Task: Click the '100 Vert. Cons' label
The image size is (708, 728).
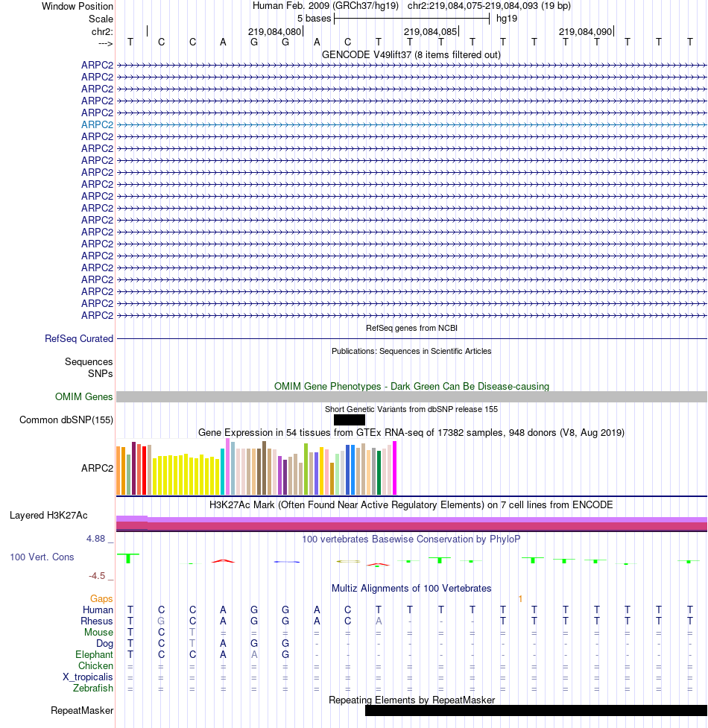Action: 42,557
